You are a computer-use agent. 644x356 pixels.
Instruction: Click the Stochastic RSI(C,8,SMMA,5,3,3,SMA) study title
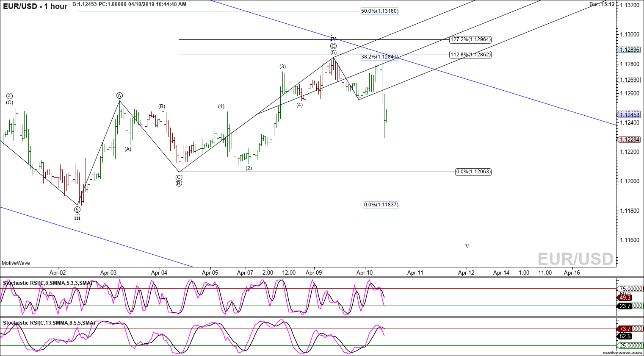point(47,283)
